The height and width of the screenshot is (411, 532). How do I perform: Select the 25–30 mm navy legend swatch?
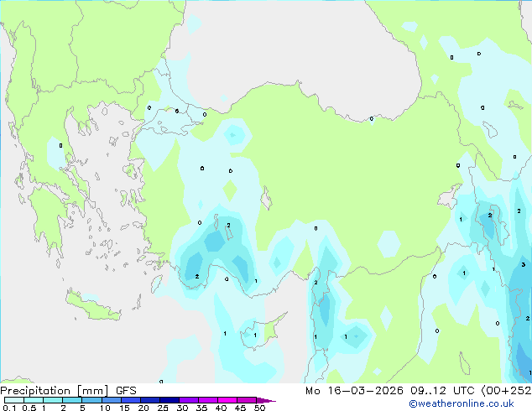pyautogui.click(x=170, y=400)
